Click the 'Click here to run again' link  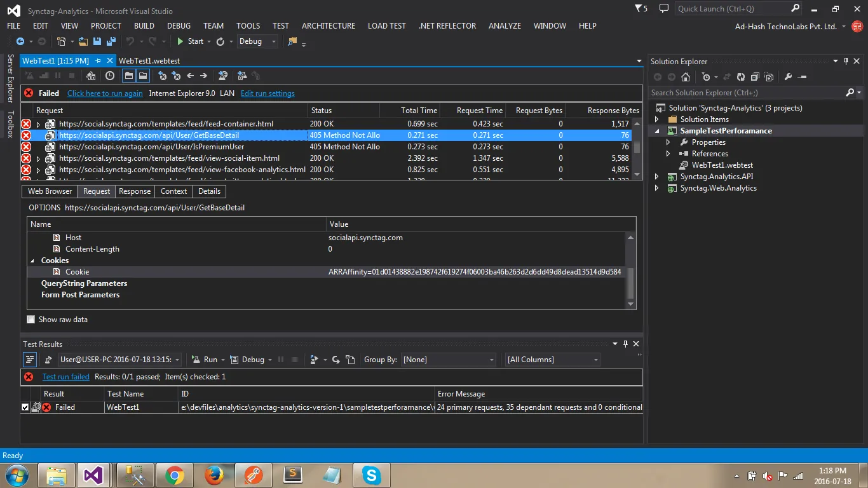(105, 93)
